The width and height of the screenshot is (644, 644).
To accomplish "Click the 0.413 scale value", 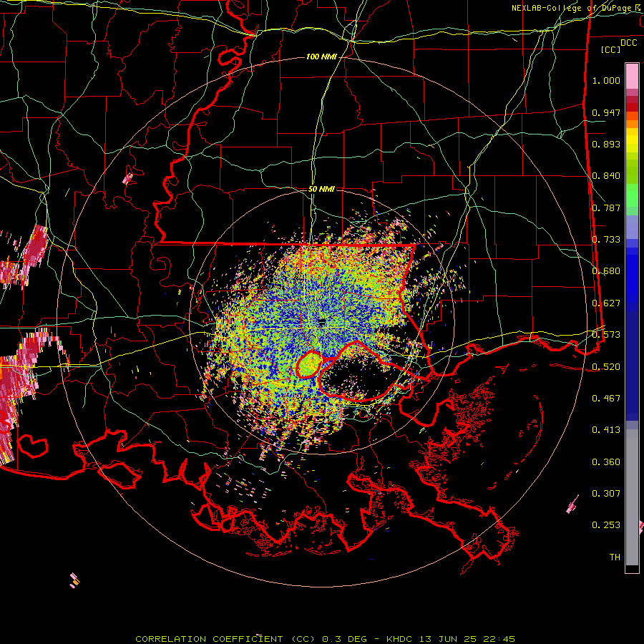I will 606,430.
